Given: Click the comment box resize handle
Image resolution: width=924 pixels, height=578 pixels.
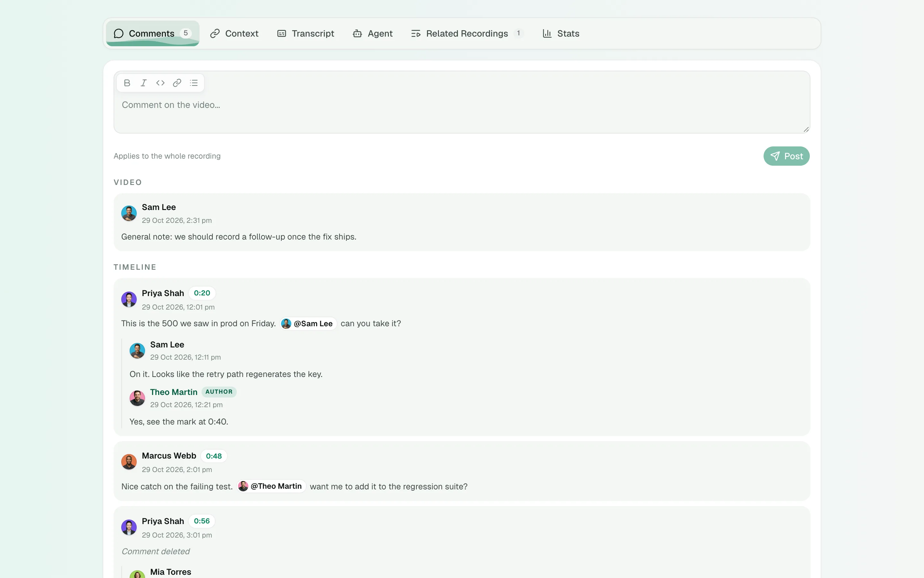Looking at the screenshot, I should click(x=806, y=129).
